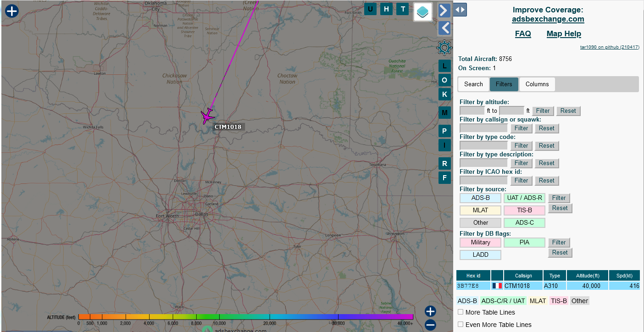Apply the type description filter
This screenshot has height=332, width=644.
click(x=521, y=163)
